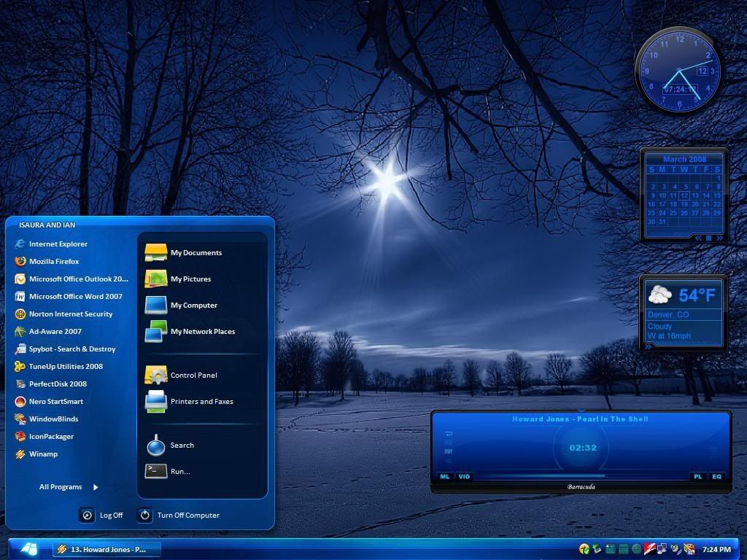Click the Barracuda label on the Winamp skin
The width and height of the screenshot is (747, 560).
(x=581, y=486)
